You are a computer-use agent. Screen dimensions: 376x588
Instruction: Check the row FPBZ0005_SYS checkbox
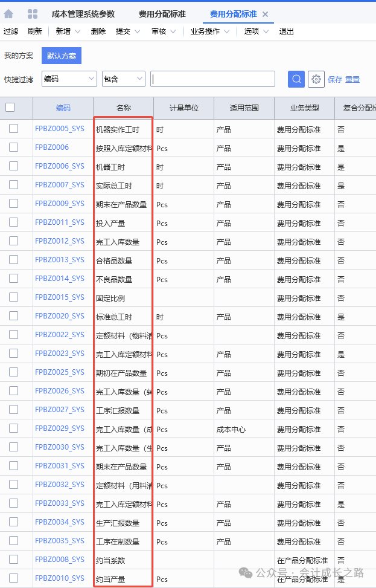[13, 128]
